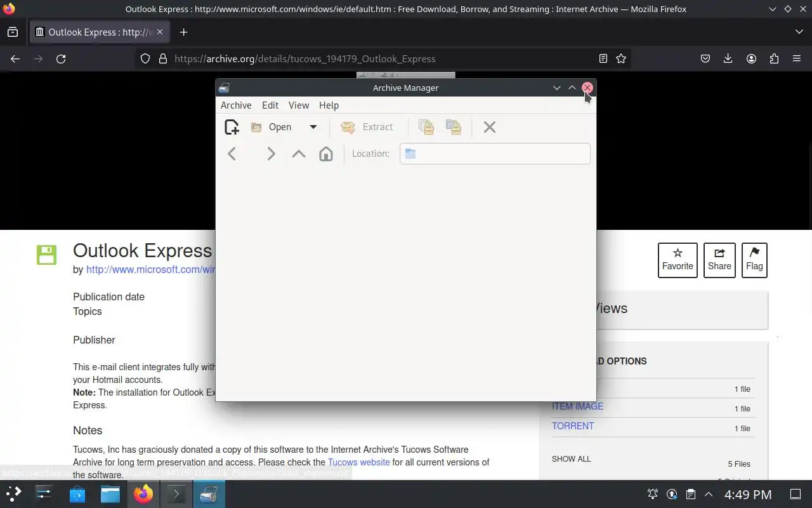This screenshot has width=812, height=508.
Task: Click the tracking protection shield icon
Action: (145, 58)
